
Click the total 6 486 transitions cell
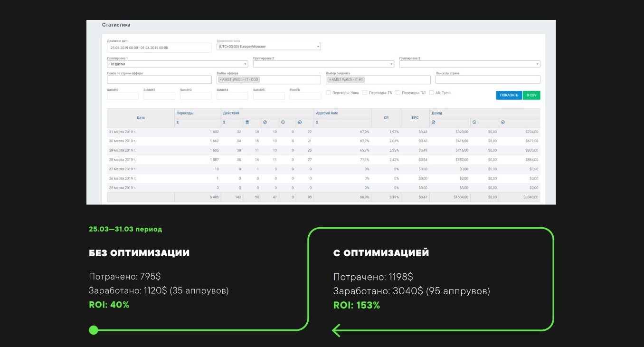[214, 197]
